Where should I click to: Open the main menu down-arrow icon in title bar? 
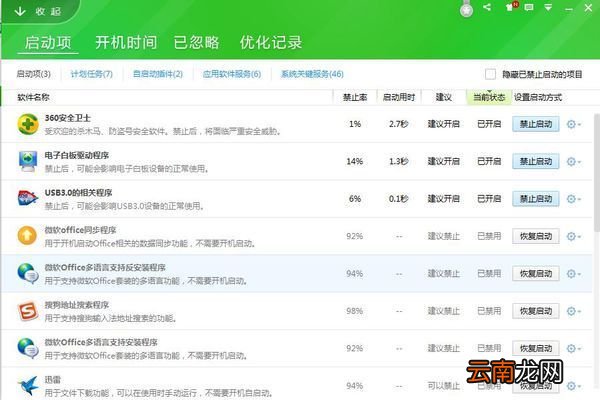pos(548,7)
